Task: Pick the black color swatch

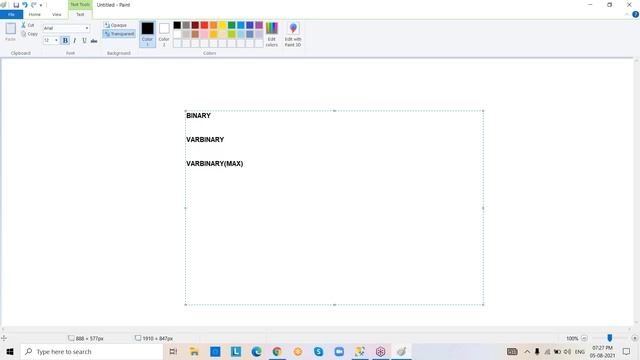Action: tap(177, 25)
